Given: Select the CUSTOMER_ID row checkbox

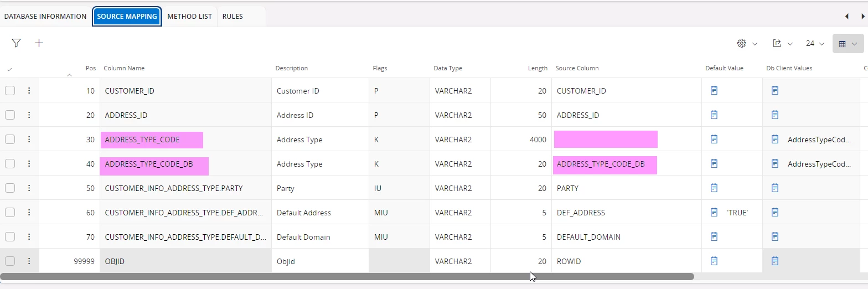Looking at the screenshot, I should pyautogui.click(x=10, y=91).
